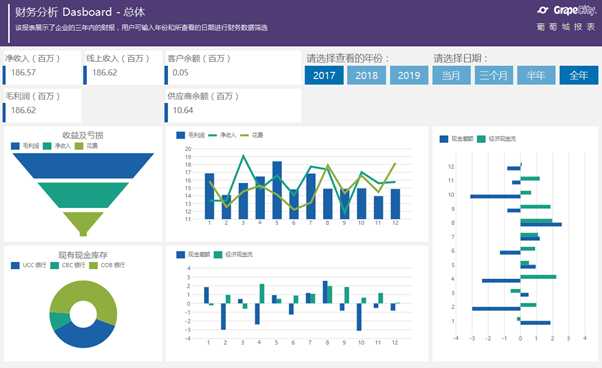Click month 4 teal bar in lower chart
602x368 pixels.
[262, 294]
